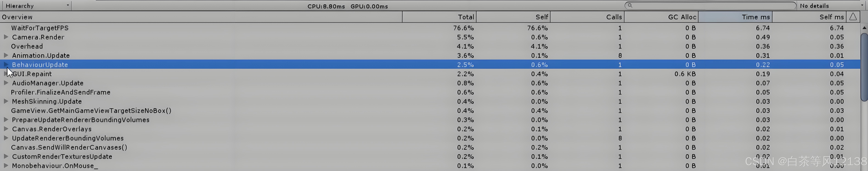This screenshot has height=171, width=868.
Task: Click the 76.6% Total value of WaitForTargetFPS
Action: tap(463, 28)
